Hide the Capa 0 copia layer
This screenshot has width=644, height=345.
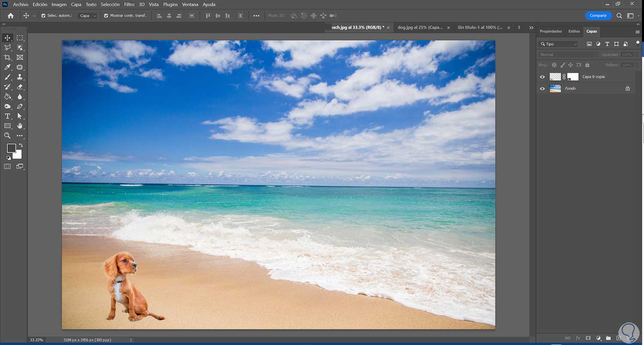[542, 77]
